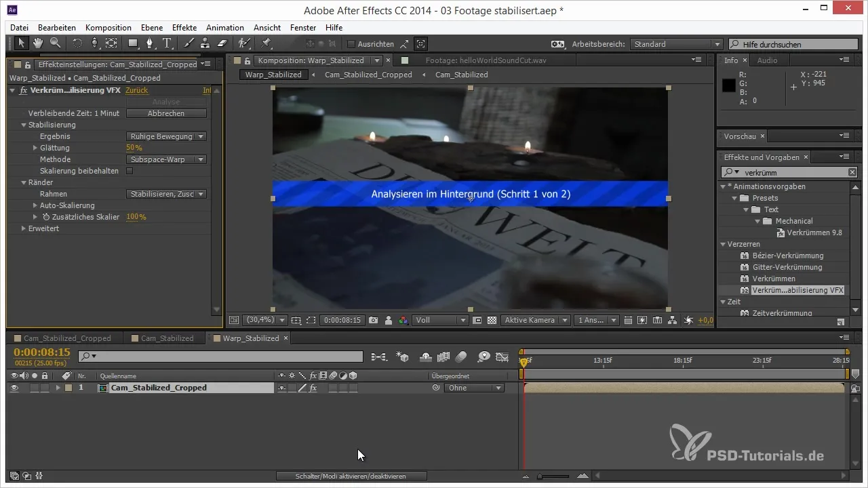Select the Pen tool
This screenshot has width=868, height=488.
(150, 43)
